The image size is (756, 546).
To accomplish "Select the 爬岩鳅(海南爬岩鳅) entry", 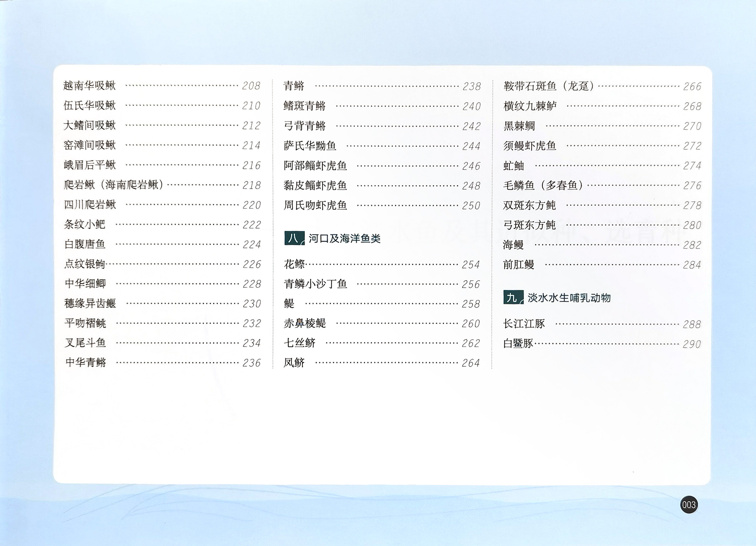I will 114,185.
